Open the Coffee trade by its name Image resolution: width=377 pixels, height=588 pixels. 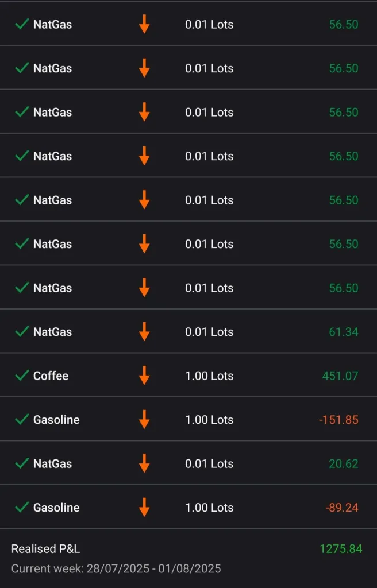pos(51,376)
